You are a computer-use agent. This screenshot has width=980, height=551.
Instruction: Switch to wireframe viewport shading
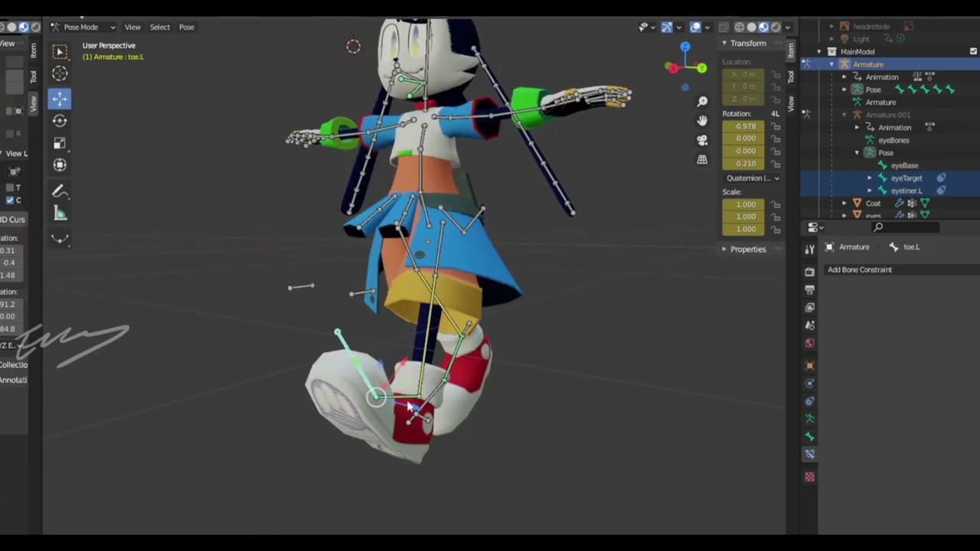coord(740,27)
